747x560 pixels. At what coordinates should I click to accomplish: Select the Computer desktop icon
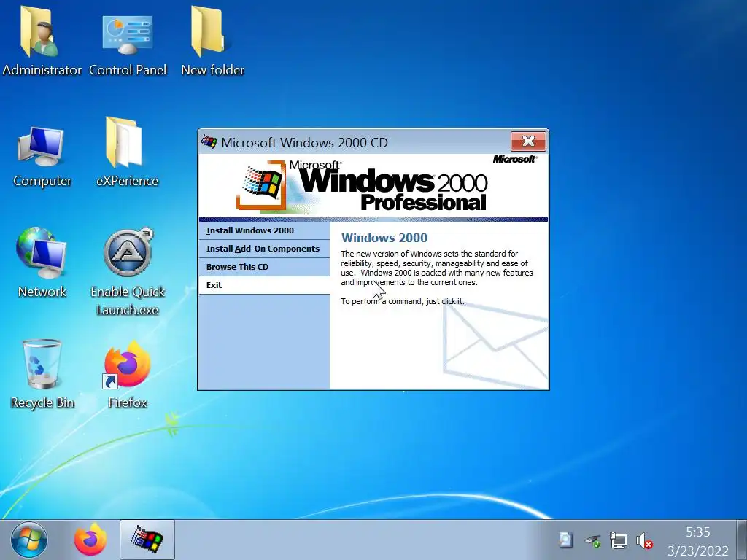tap(42, 156)
